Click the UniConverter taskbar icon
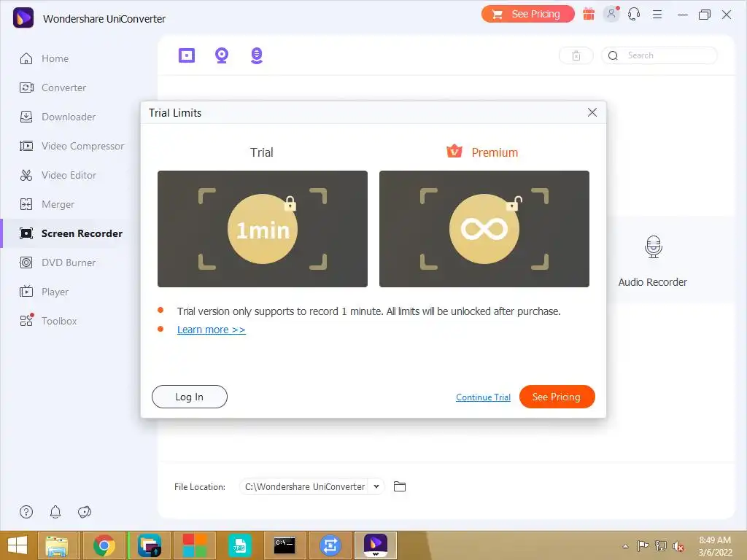Screen dimensions: 747x560 click(x=376, y=545)
